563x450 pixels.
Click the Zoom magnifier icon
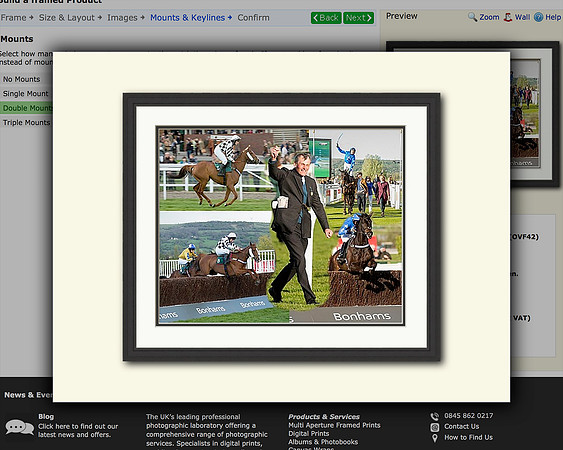(x=473, y=17)
